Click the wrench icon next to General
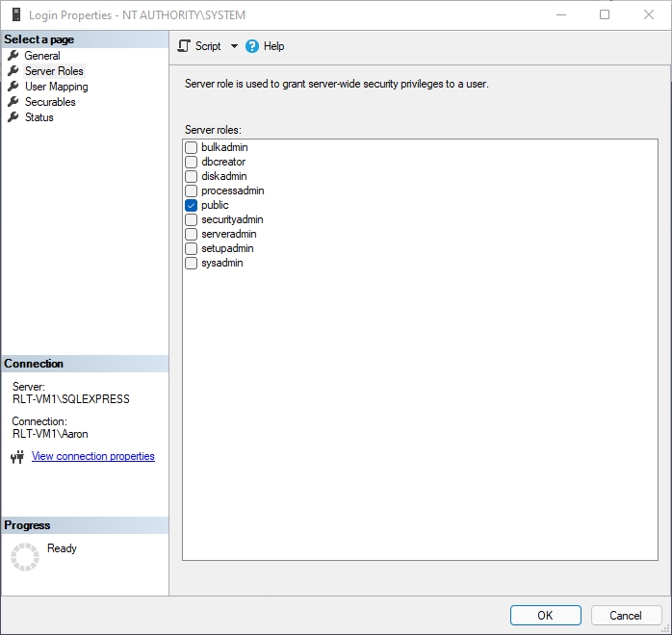 click(13, 56)
